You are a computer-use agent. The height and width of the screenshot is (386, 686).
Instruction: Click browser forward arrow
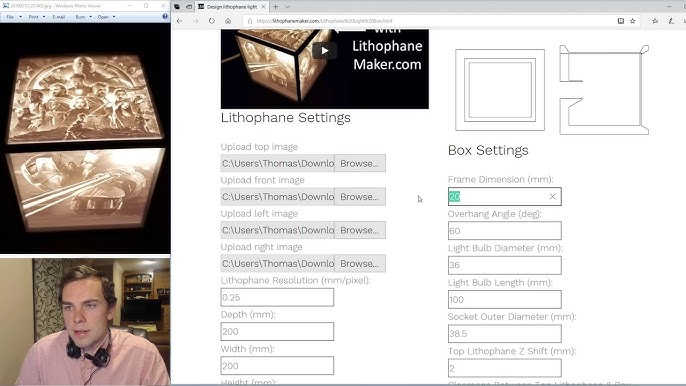click(x=196, y=21)
